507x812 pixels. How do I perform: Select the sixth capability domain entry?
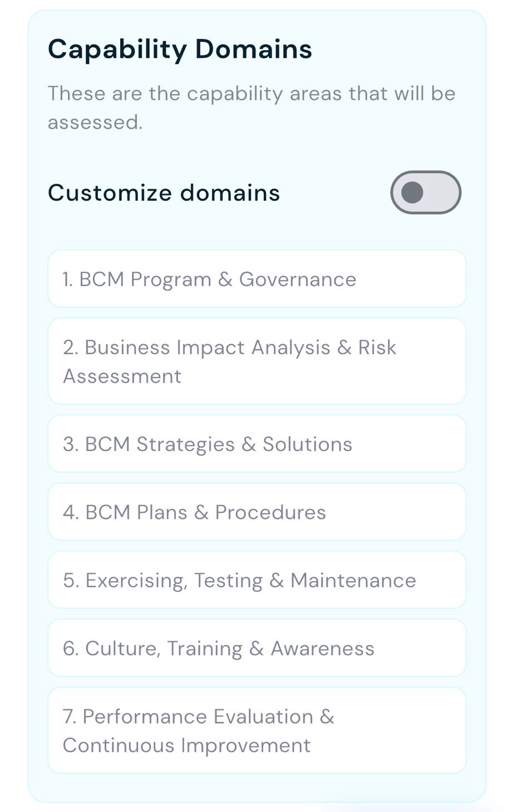click(257, 648)
